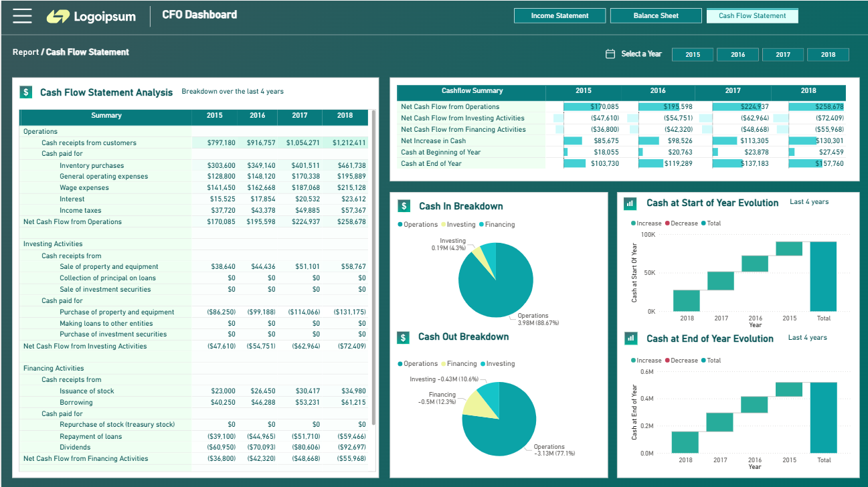Switch to the Income Statement tab
Viewport: 868px width, 487px height.
click(559, 15)
